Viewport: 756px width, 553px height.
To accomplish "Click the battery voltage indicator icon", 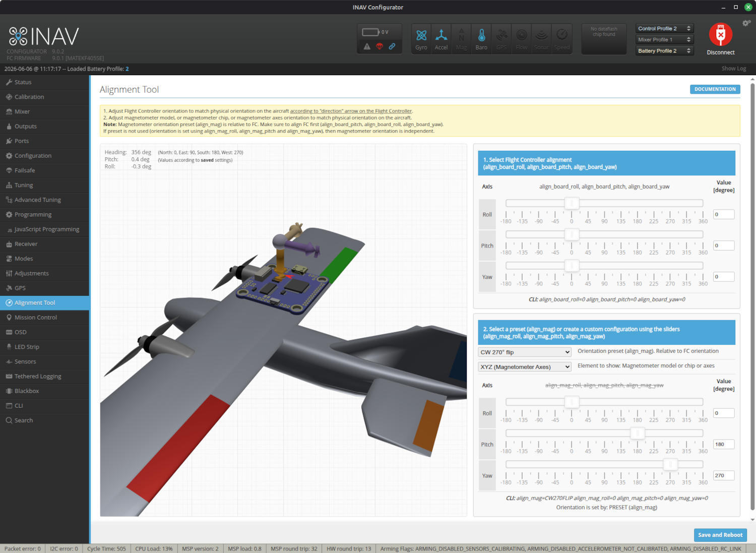I will (370, 32).
